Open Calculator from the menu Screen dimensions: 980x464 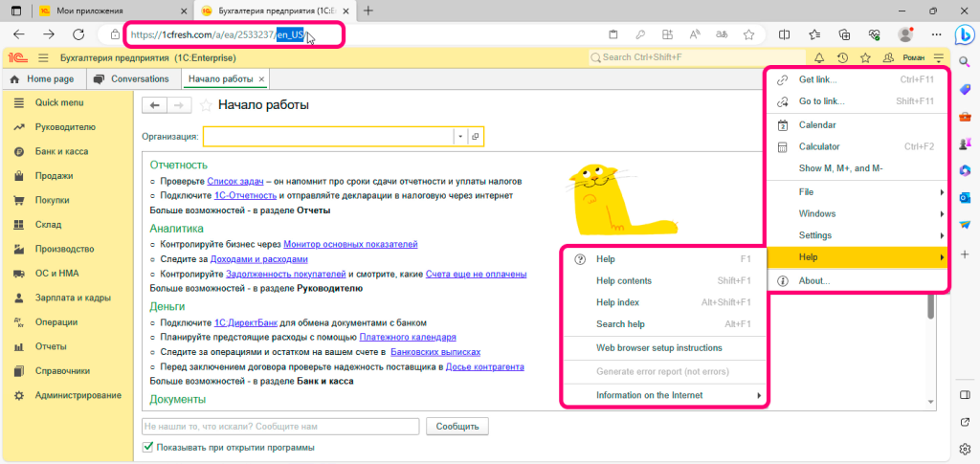point(857,146)
